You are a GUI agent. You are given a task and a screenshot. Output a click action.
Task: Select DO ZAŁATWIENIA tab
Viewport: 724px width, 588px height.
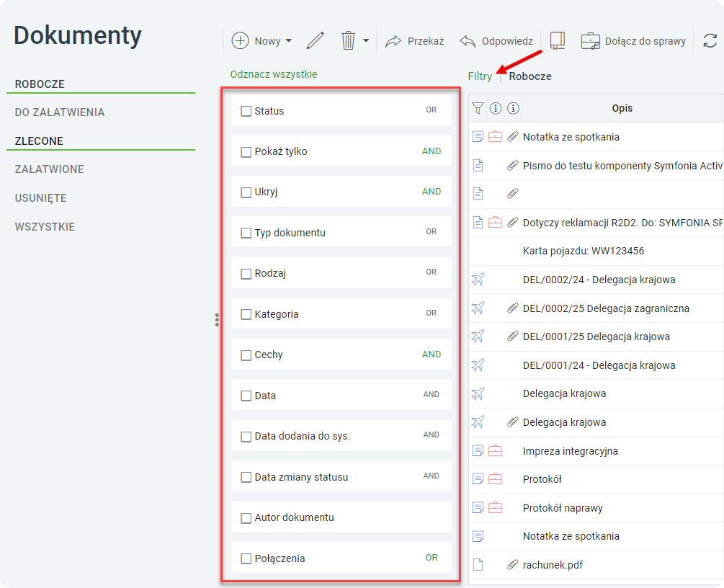click(x=60, y=112)
